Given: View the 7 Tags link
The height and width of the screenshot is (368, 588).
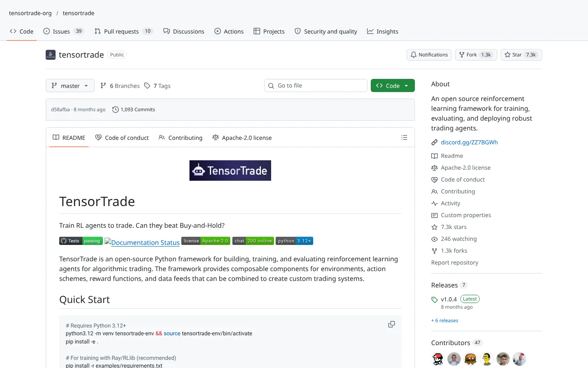Looking at the screenshot, I should pyautogui.click(x=158, y=86).
